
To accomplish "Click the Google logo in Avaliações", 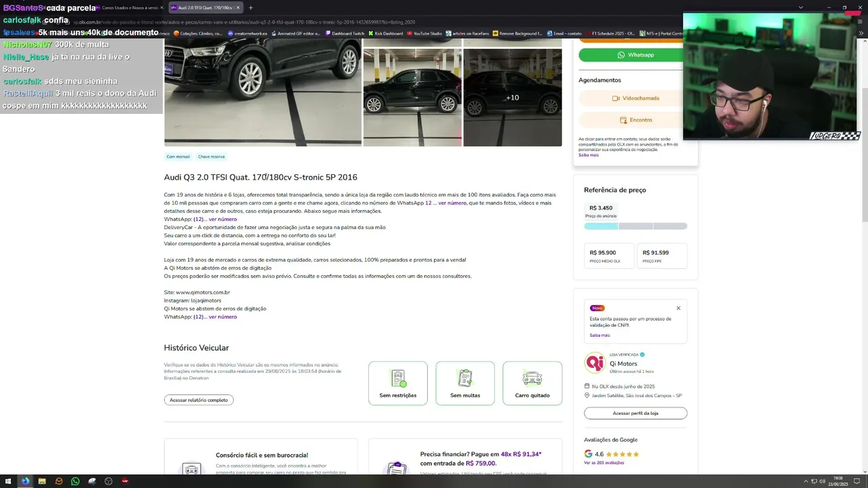I will pyautogui.click(x=588, y=454).
